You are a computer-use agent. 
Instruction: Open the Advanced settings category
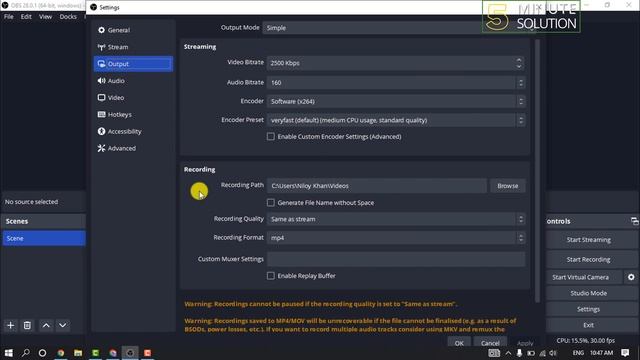coord(133,148)
